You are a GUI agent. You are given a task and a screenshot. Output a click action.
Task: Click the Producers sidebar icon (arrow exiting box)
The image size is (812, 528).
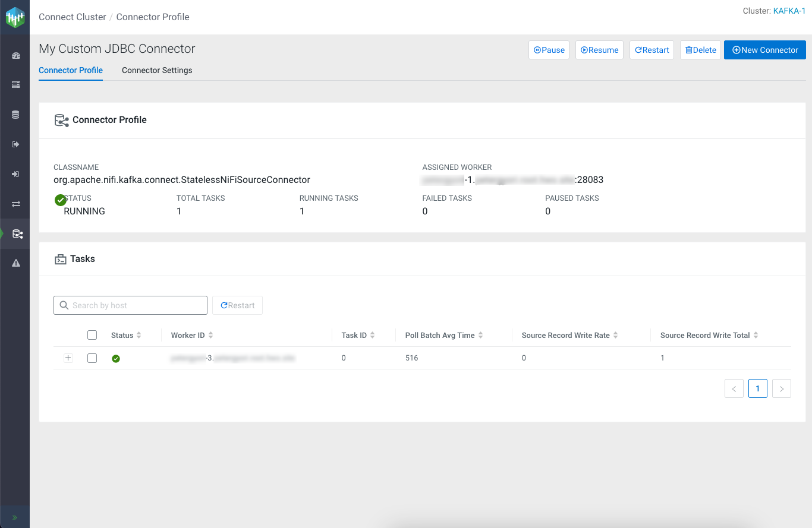(16, 144)
